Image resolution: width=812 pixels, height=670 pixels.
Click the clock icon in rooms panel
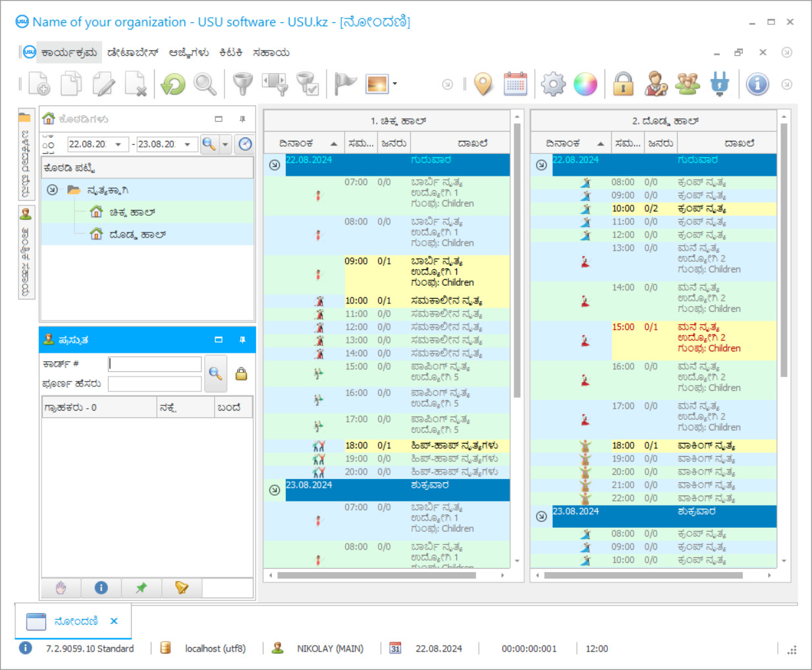tap(245, 144)
